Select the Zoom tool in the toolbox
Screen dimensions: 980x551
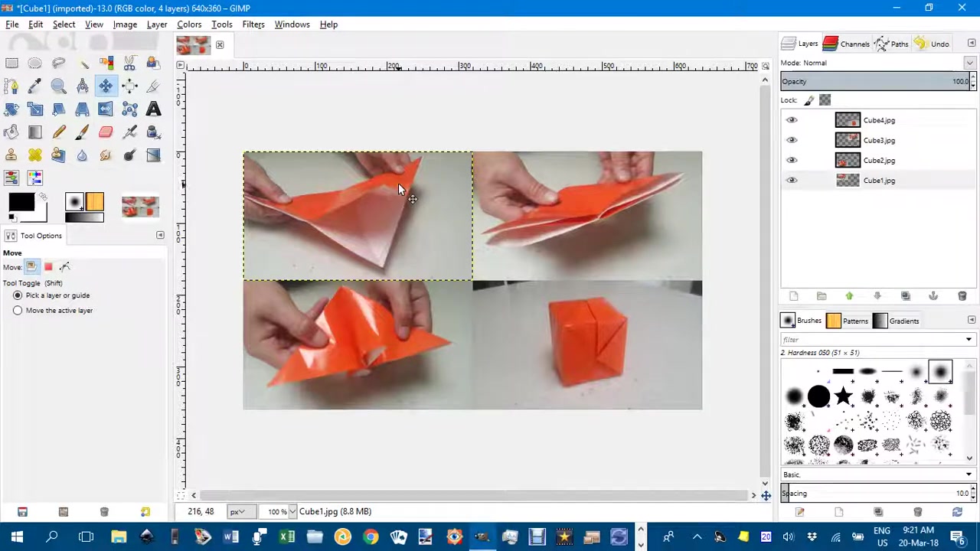(x=59, y=86)
